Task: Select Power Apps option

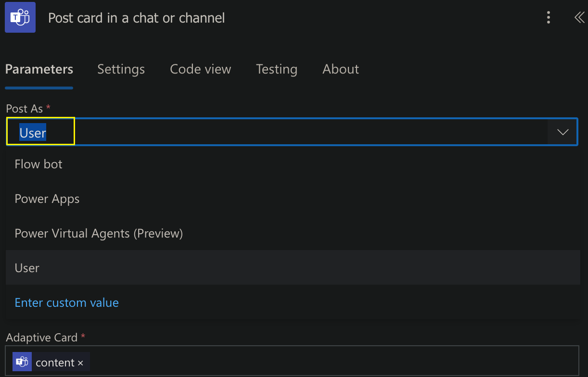Action: [293, 199]
